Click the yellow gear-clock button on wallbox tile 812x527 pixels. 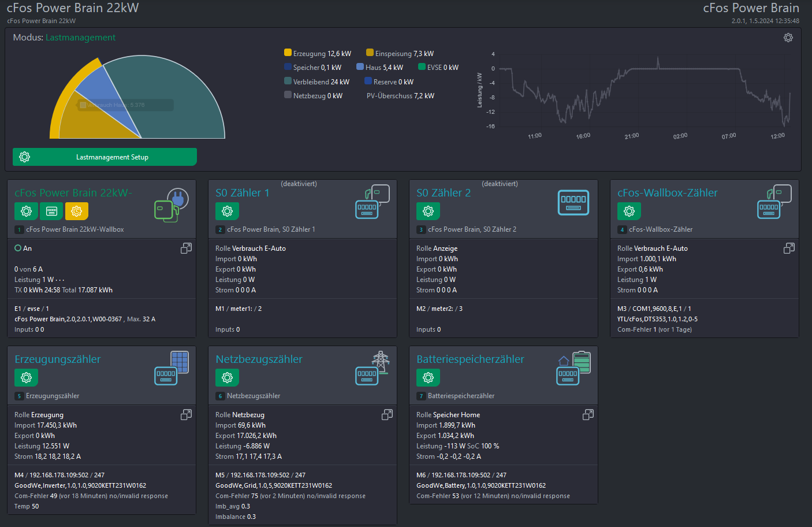coord(77,211)
